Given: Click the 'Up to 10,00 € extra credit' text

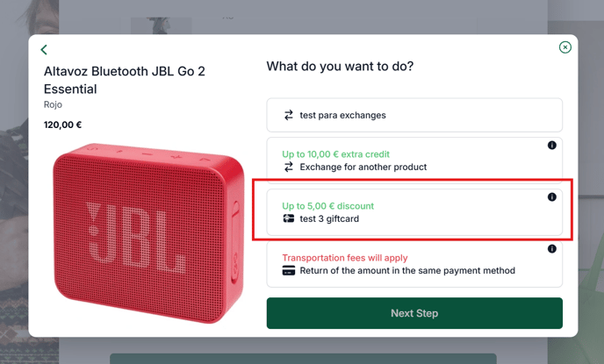Looking at the screenshot, I should tap(335, 154).
